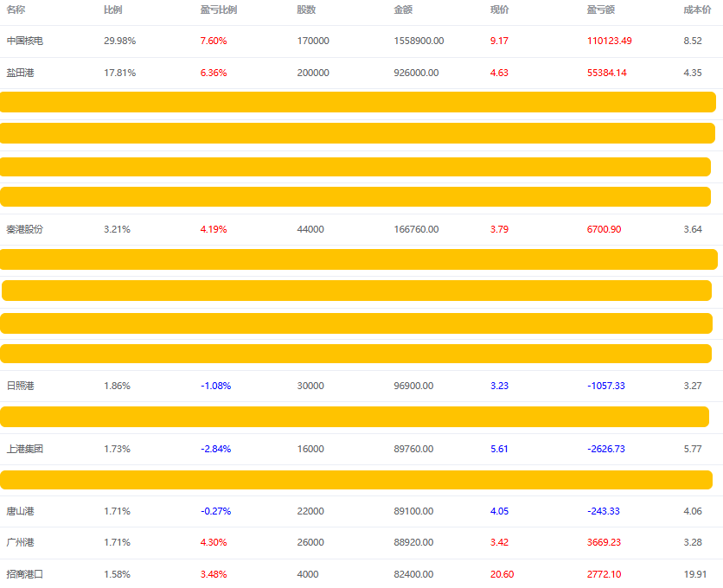This screenshot has height=588, width=723.
Task: Click the current price 3.79
Action: click(499, 229)
